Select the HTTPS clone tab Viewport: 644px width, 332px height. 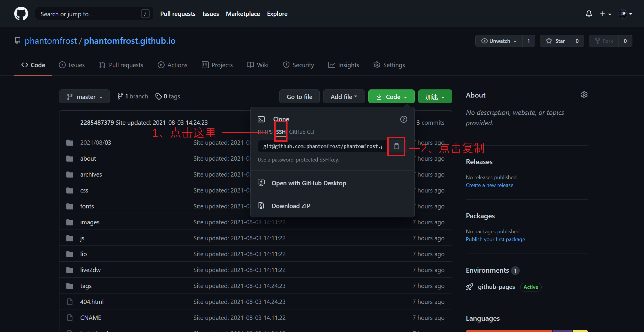click(265, 132)
